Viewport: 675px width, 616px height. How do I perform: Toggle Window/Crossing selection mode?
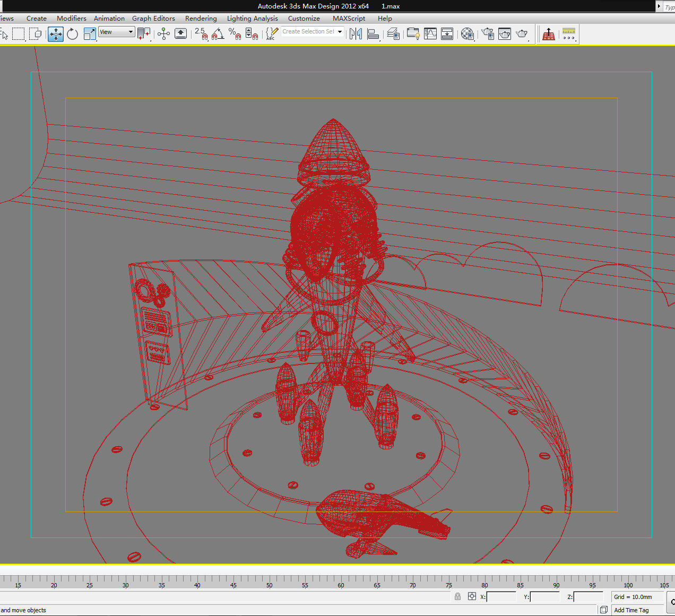tap(36, 34)
